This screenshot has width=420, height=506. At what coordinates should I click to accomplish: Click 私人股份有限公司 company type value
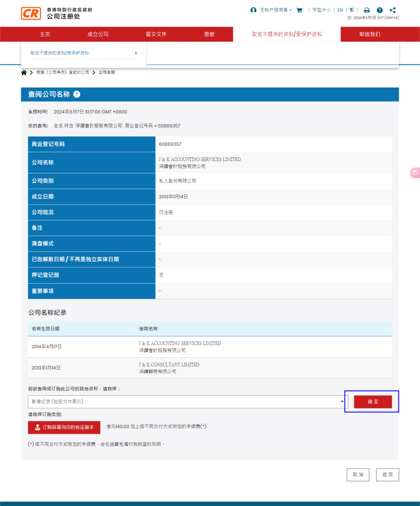177,181
